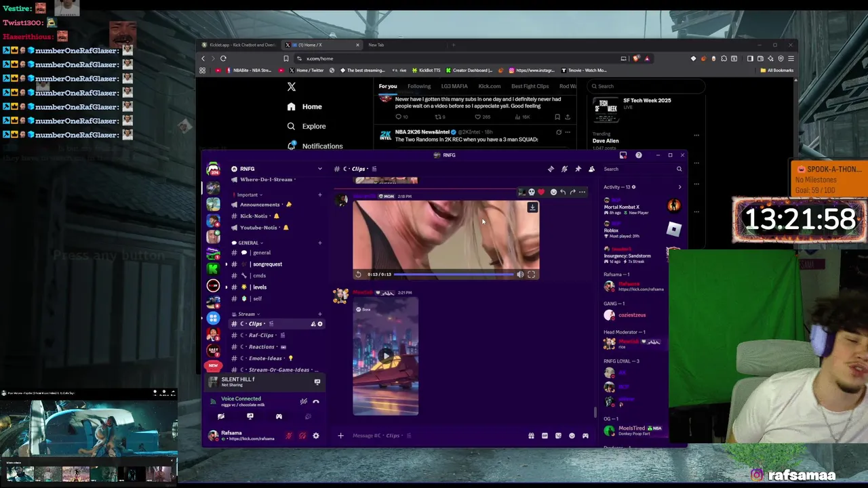Reply to the hovered message
The width and height of the screenshot is (868, 488).
tap(563, 192)
